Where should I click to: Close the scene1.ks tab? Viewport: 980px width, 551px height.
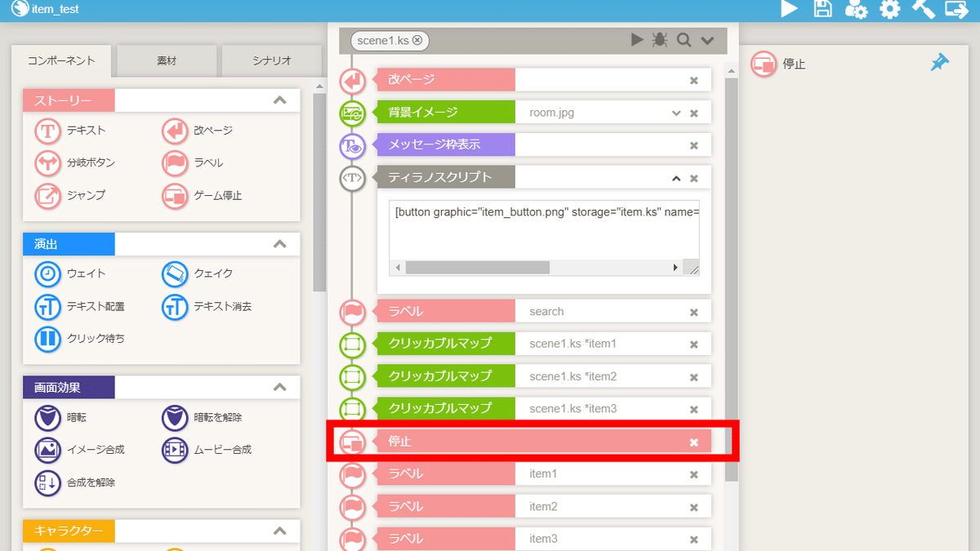tap(417, 40)
